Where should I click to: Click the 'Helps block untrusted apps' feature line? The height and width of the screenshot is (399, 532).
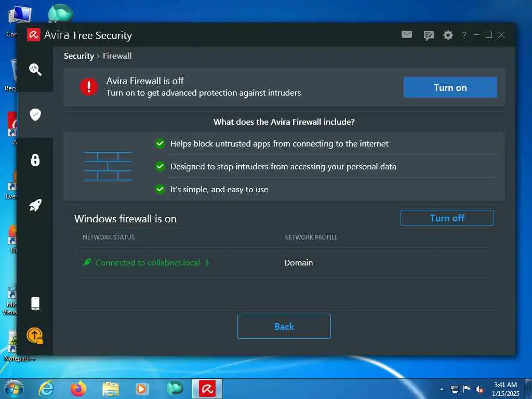279,144
